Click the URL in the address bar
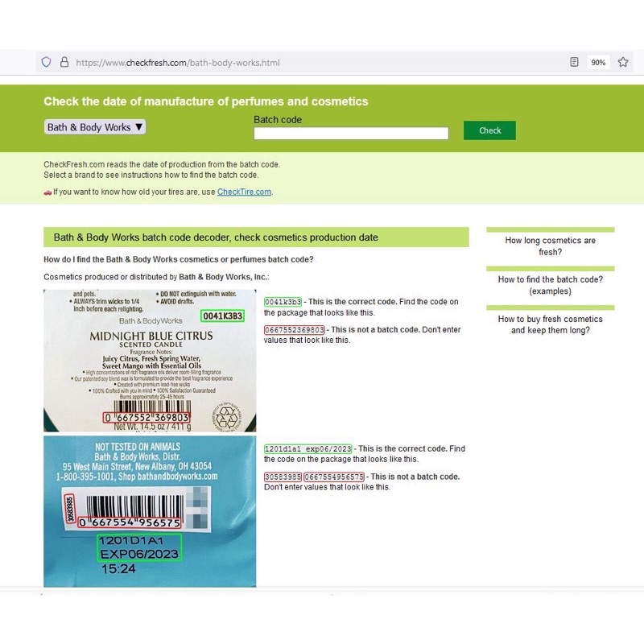Viewport: 644px width, 644px height. point(177,63)
